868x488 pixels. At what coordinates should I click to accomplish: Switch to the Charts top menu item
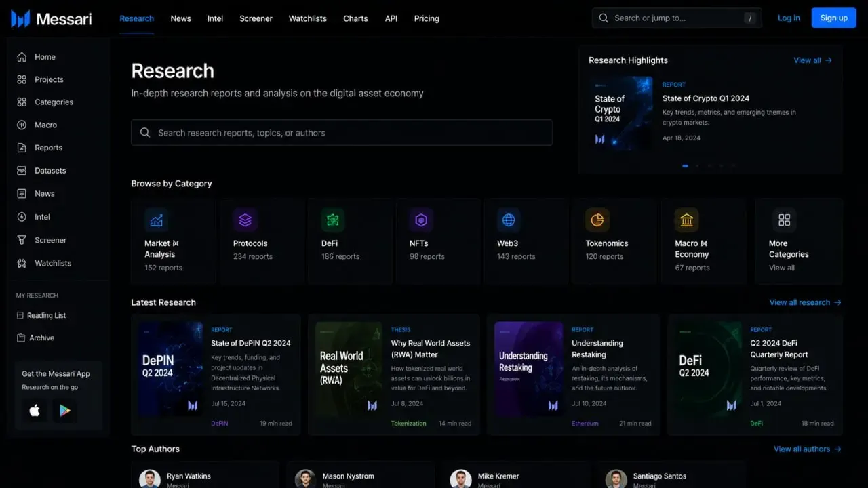tap(355, 18)
